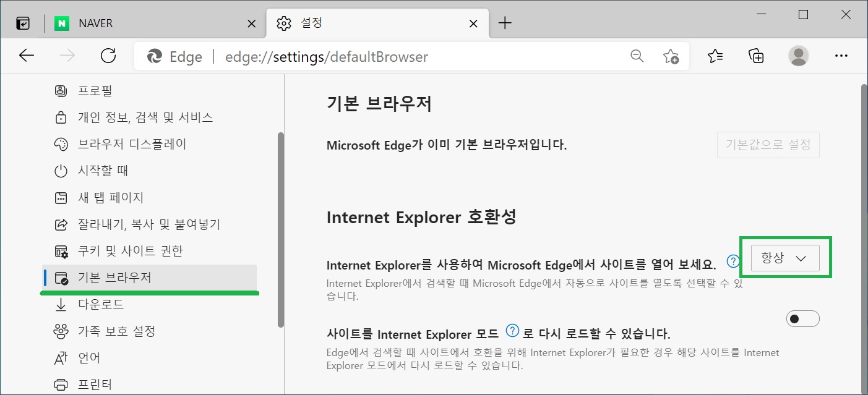Image resolution: width=868 pixels, height=395 pixels.
Task: Click help icon beside Internet Explorer 모드
Action: pos(512,331)
